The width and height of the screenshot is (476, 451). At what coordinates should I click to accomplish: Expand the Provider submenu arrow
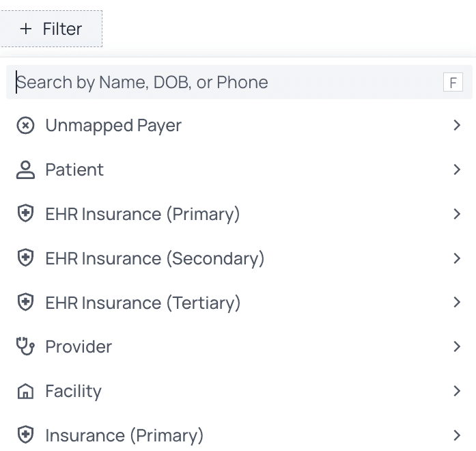tap(457, 346)
